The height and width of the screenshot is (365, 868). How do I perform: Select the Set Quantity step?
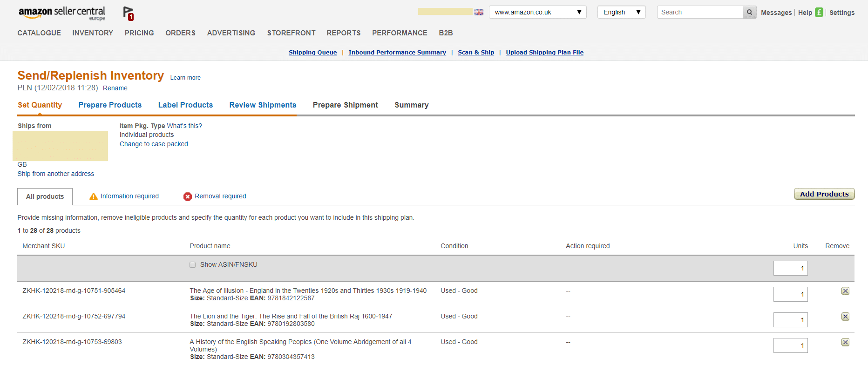(40, 105)
